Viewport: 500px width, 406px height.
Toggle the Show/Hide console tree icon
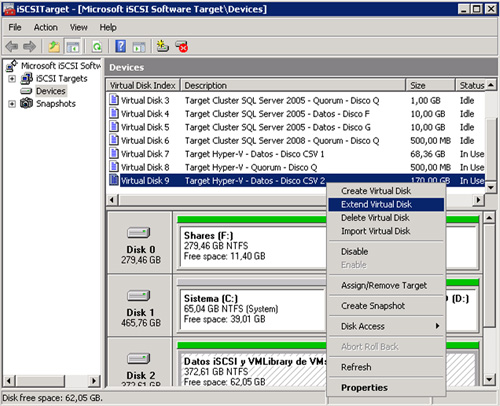[73, 46]
